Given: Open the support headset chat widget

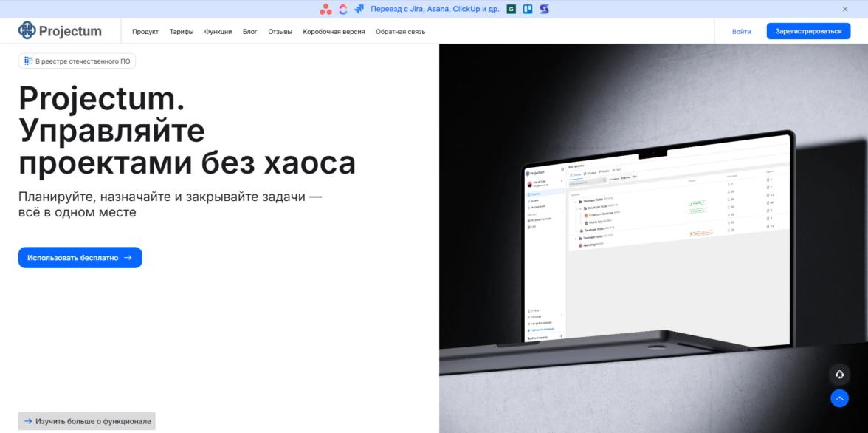Looking at the screenshot, I should pyautogui.click(x=839, y=374).
